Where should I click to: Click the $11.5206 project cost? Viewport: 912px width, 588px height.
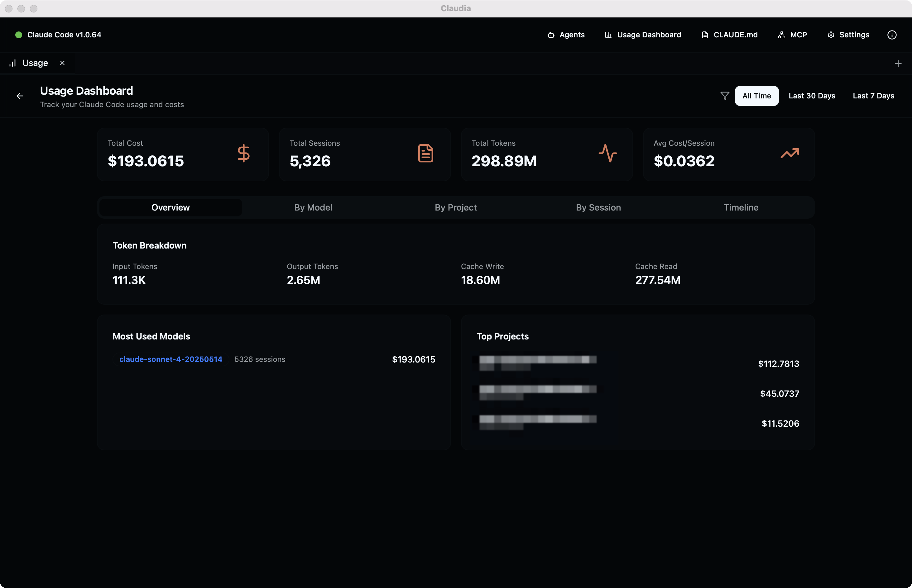tap(780, 424)
